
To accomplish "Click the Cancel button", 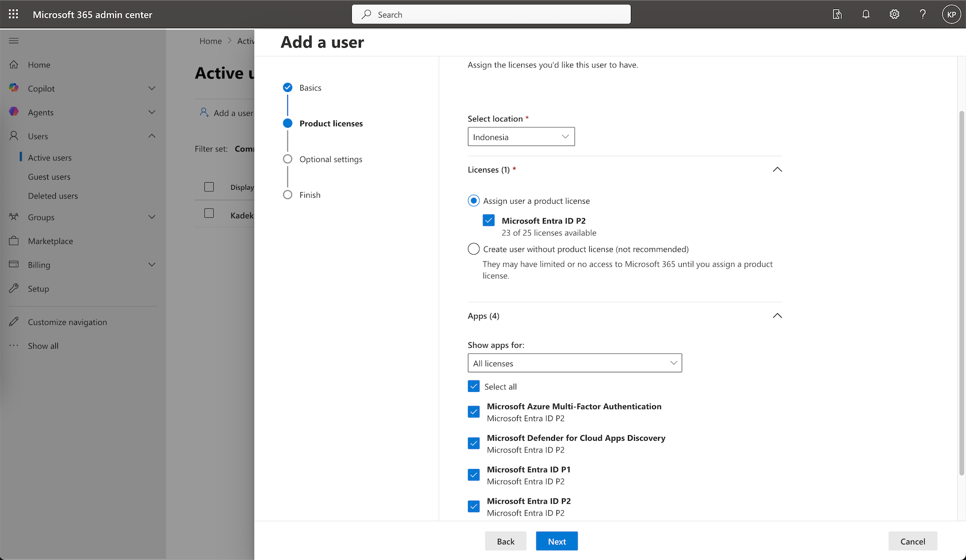I will 912,541.
